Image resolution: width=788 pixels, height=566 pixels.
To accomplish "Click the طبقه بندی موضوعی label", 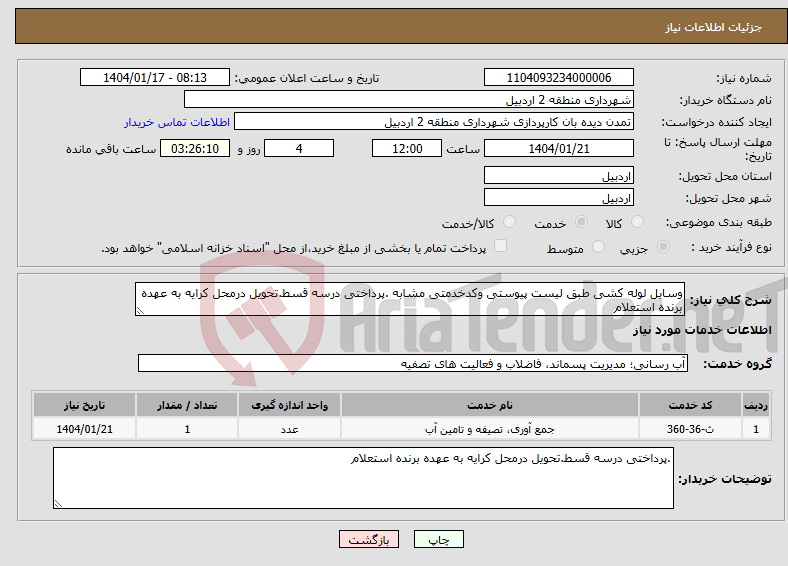I will coord(719,222).
